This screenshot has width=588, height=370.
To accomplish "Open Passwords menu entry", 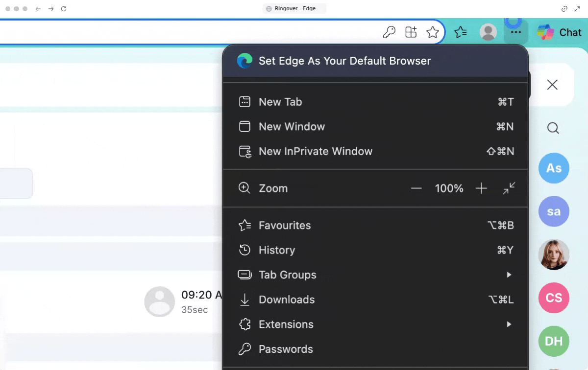I will click(x=375, y=349).
